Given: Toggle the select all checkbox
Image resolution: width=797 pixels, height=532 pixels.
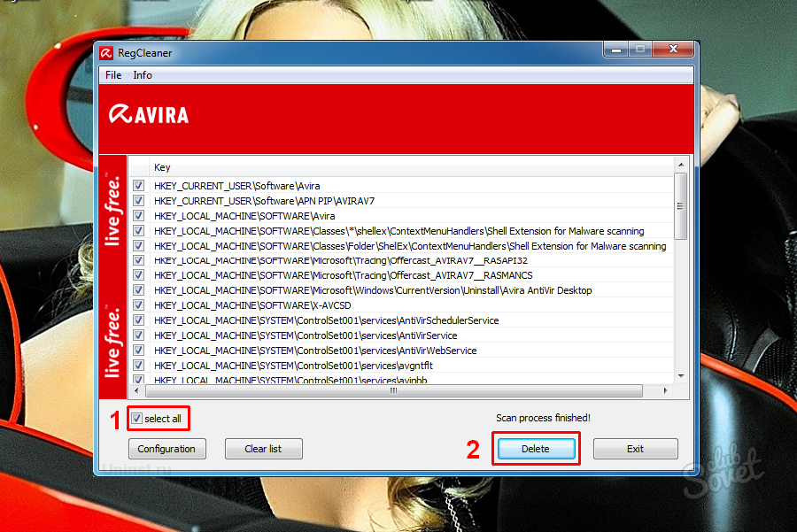Looking at the screenshot, I should pos(136,419).
